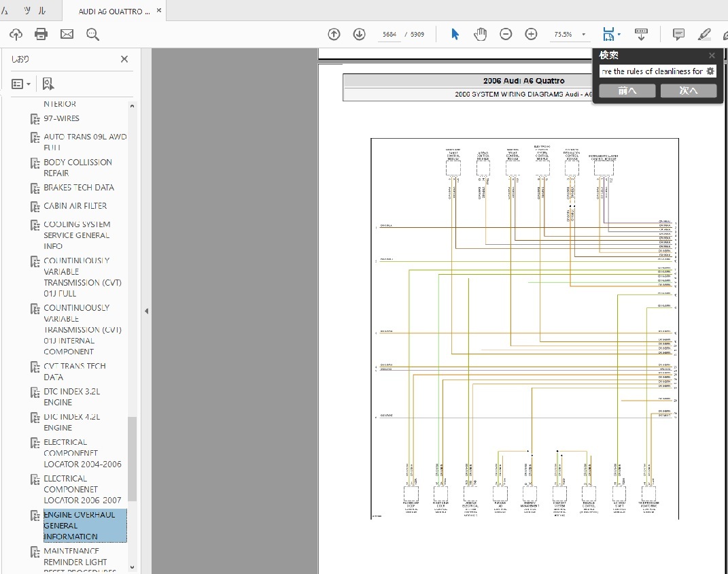Viewport: 728px width, 574px height.
Task: Click bookmark icon beside CABIN AIR FILTER
Action: click(35, 207)
